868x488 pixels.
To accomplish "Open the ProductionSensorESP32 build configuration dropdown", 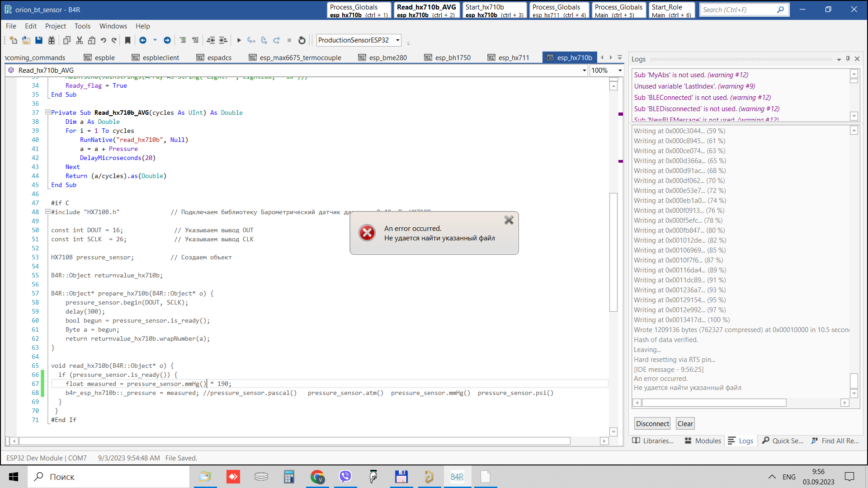I will [x=398, y=40].
